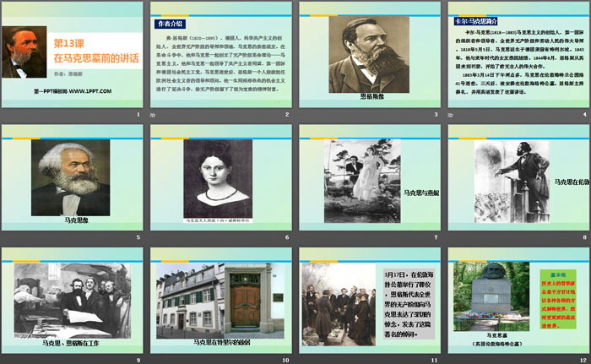Screen dimensions: 591x364
Task: Click slide number 6 label
Action: click(287, 237)
